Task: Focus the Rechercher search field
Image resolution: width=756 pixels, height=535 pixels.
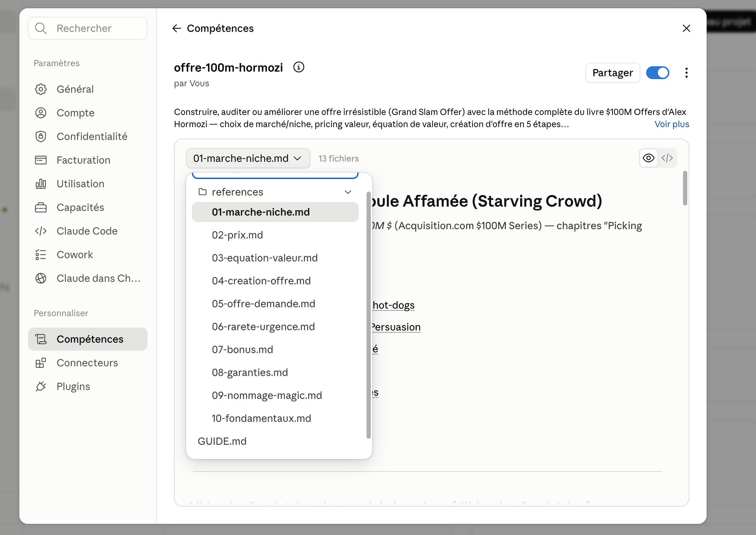Action: click(x=88, y=28)
